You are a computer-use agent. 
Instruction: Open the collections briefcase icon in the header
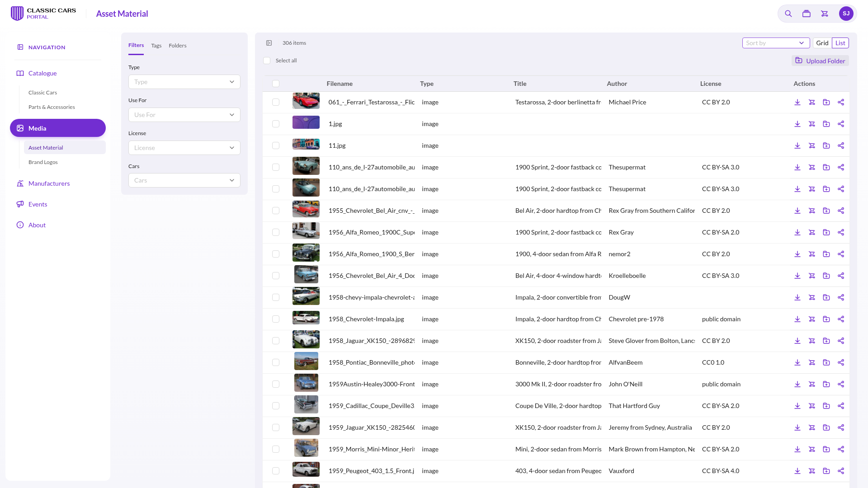coord(806,14)
